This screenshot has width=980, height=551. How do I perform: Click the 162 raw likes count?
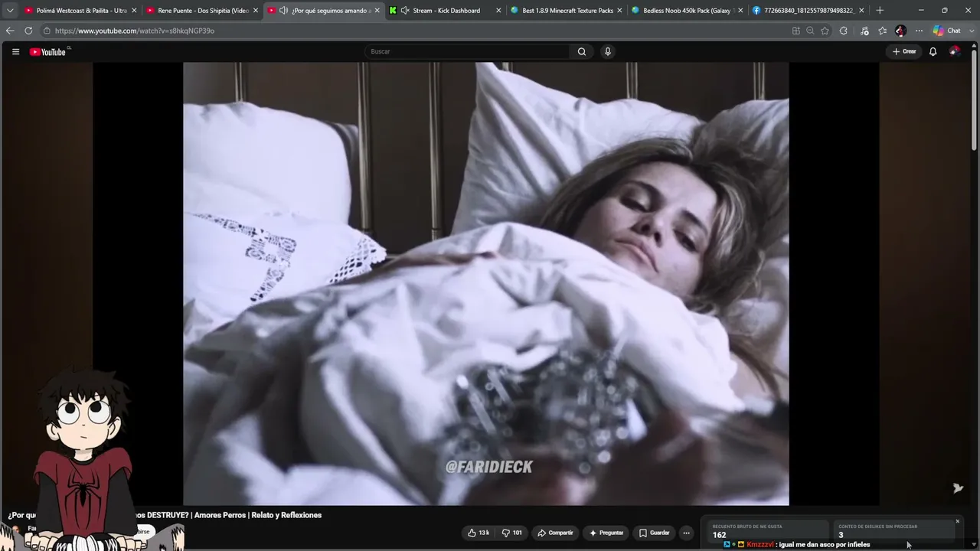tap(719, 535)
